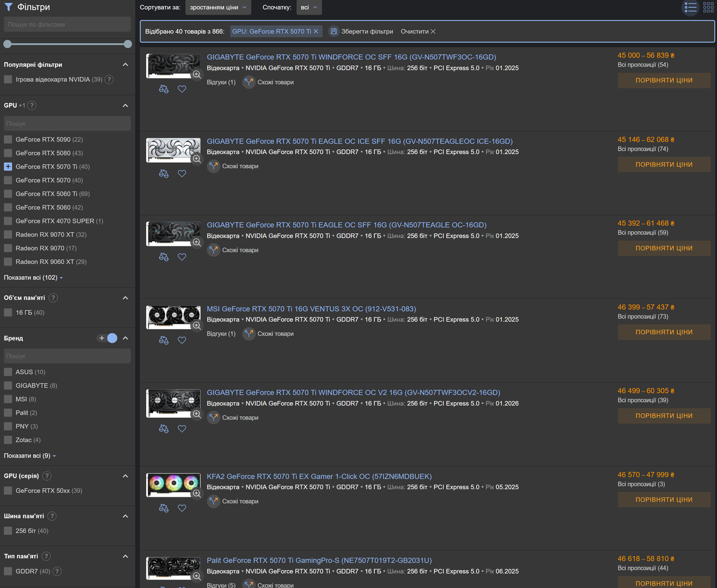Check the GeForce RTX 5090 filter

pyautogui.click(x=8, y=139)
